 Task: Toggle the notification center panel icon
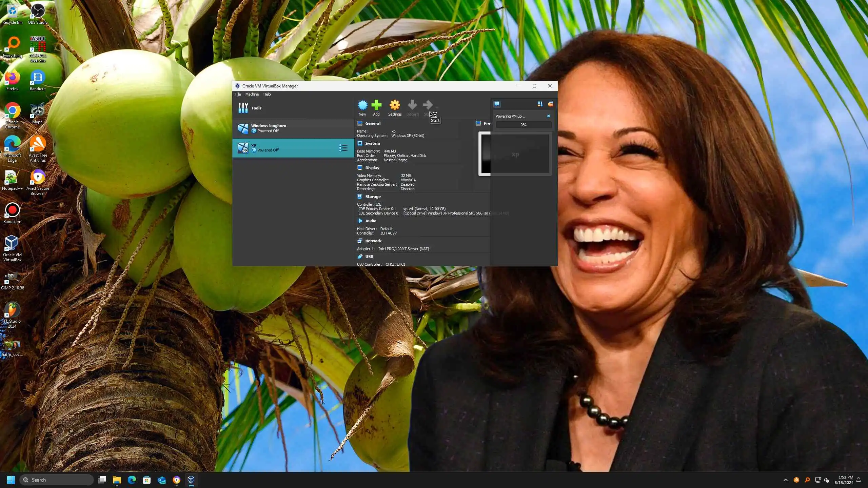497,104
